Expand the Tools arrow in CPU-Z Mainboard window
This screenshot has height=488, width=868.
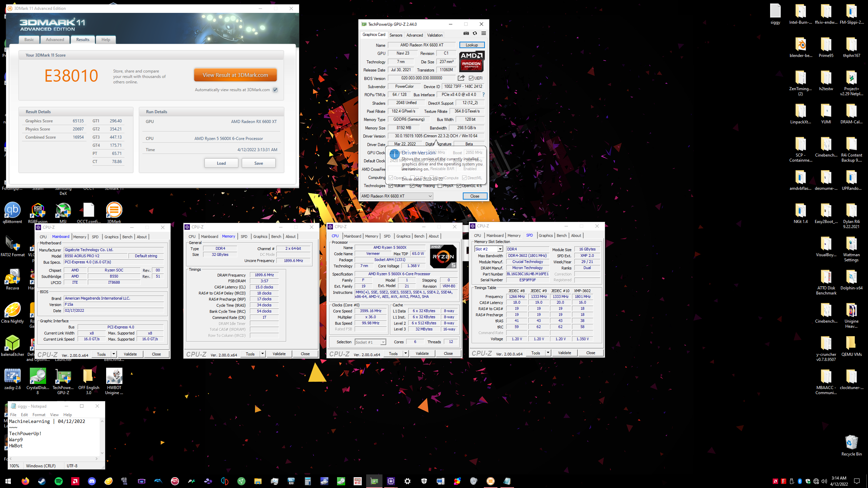[x=114, y=354]
